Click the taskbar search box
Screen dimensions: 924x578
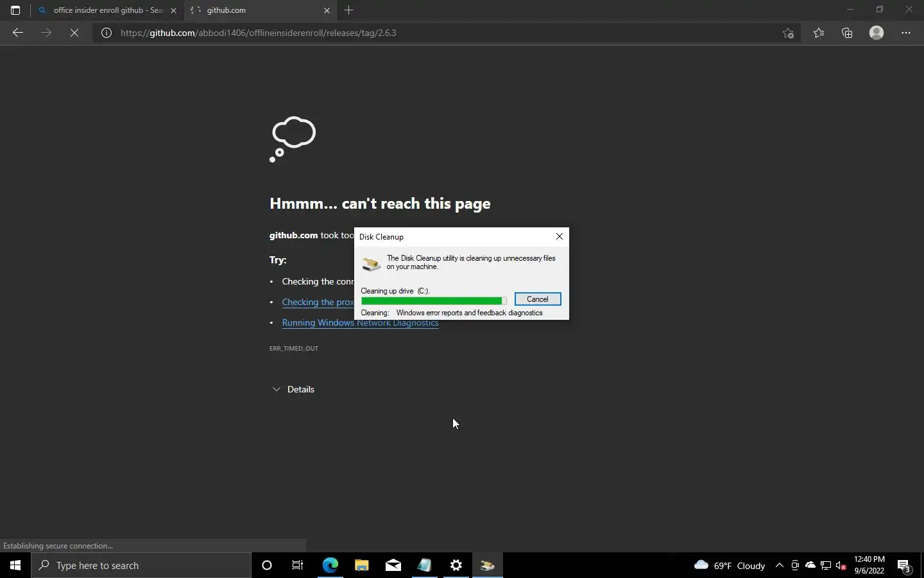(x=141, y=565)
